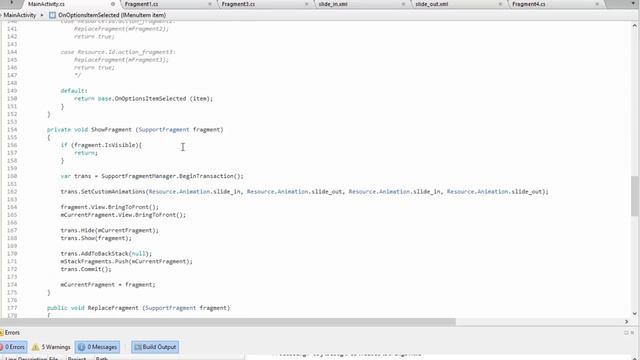
Task: Click line number 162 in the gutter
Action: [12, 191]
